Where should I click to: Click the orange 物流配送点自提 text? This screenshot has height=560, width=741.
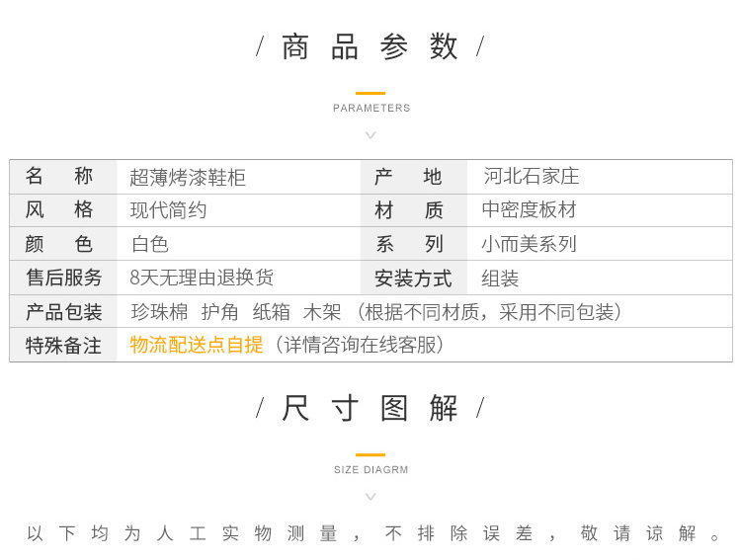tap(197, 345)
